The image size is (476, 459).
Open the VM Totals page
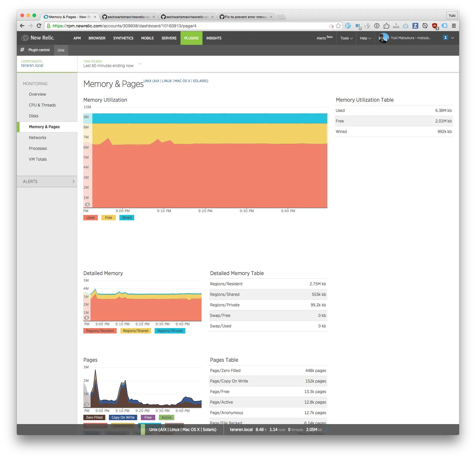38,159
